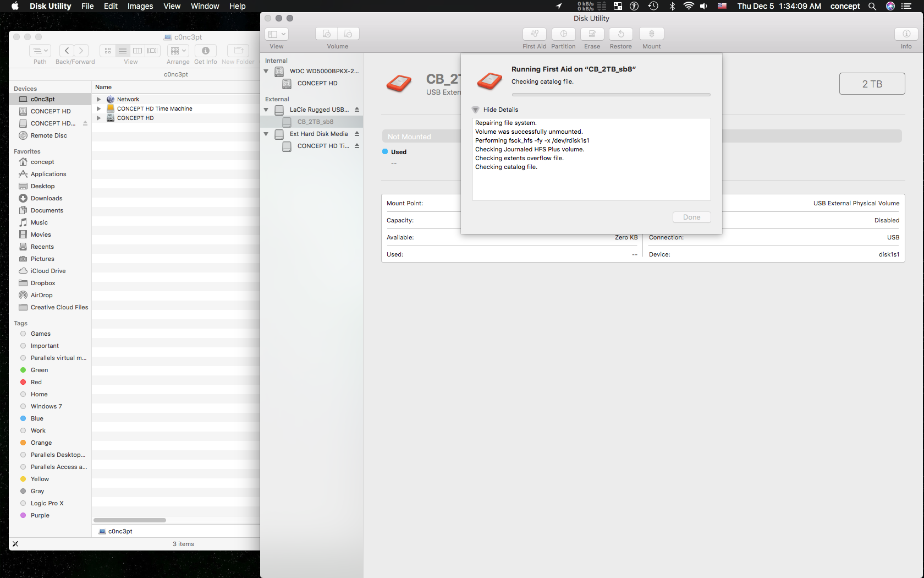The width and height of the screenshot is (924, 578).
Task: Open Spotlight search in menu bar
Action: [872, 6]
